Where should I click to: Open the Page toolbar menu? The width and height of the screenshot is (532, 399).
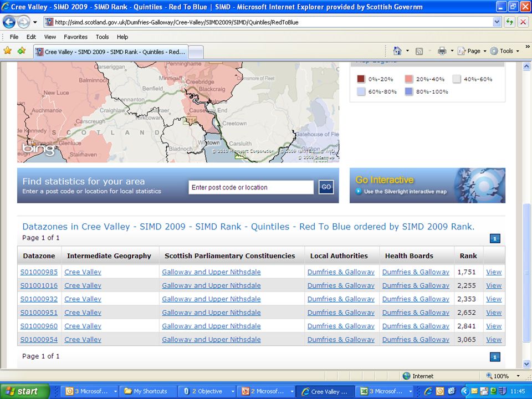point(472,51)
